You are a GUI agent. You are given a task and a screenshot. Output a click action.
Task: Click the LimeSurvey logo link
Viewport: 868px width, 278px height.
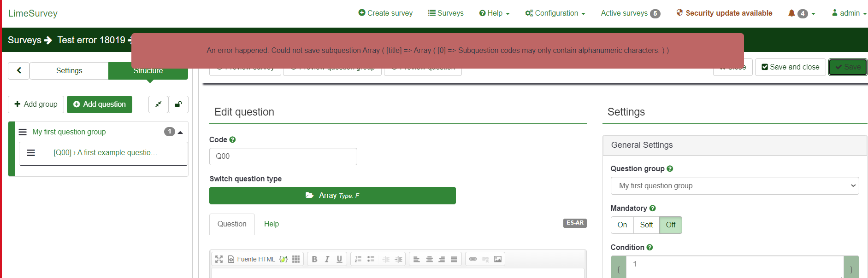click(33, 13)
